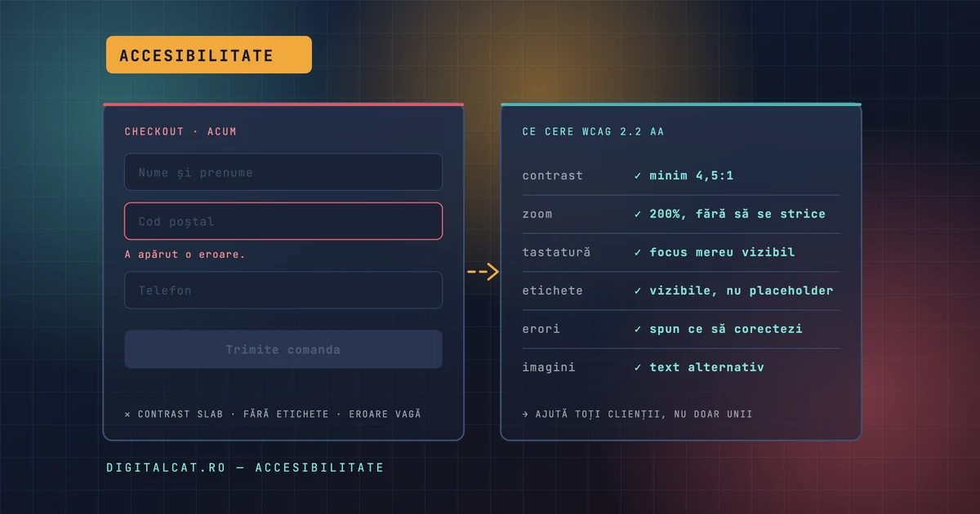Click "AJUTĂ TOȚI CLIENȚII, NU DOAR UNII" text
The image size is (980, 514).
coord(644,414)
